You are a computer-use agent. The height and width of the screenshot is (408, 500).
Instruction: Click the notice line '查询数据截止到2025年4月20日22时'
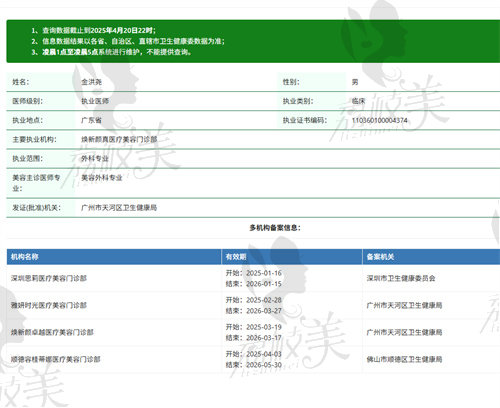[99, 30]
